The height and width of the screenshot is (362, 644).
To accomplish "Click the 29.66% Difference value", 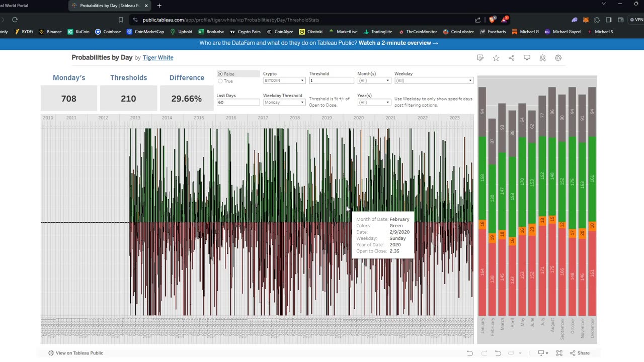I will pos(187,99).
